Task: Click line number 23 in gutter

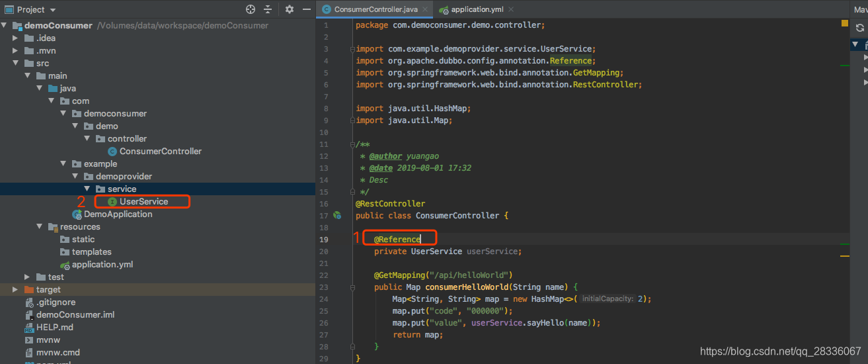Action: coord(324,287)
